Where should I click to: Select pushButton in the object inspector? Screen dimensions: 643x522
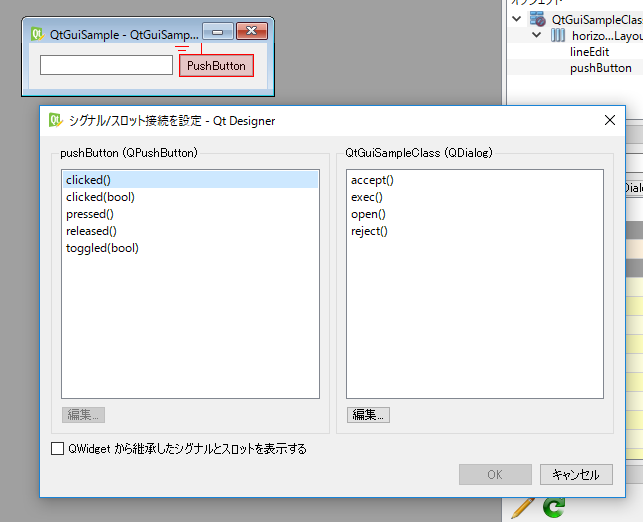[x=600, y=68]
